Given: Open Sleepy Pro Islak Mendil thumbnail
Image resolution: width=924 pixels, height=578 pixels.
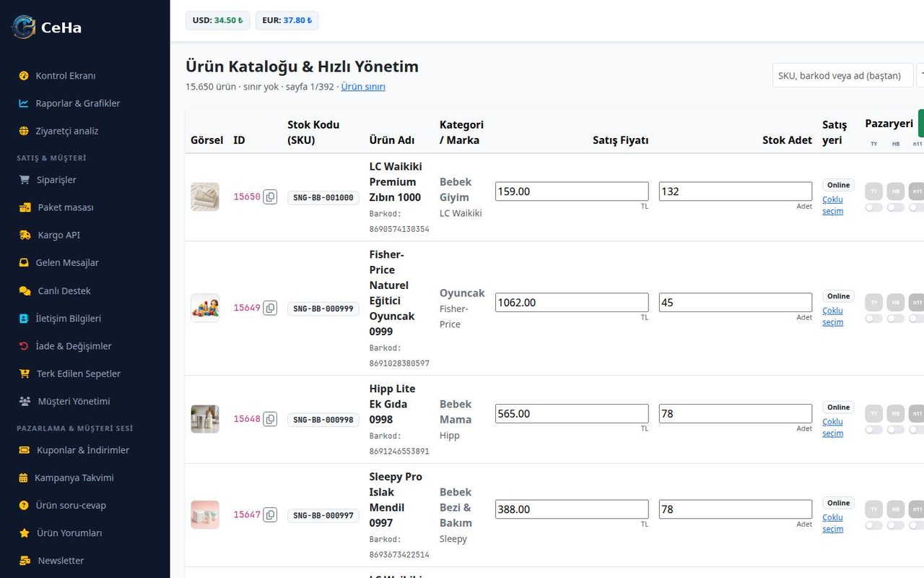Looking at the screenshot, I should pyautogui.click(x=205, y=514).
